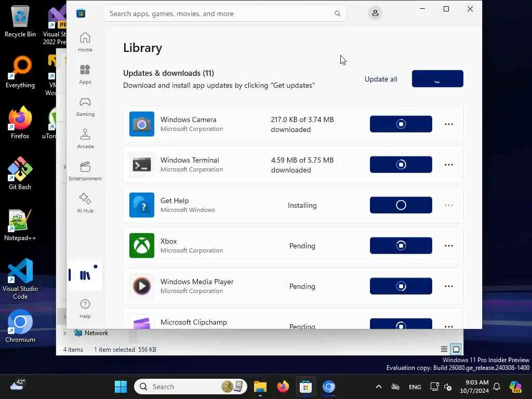Expand Network node in File Explorer

64,333
